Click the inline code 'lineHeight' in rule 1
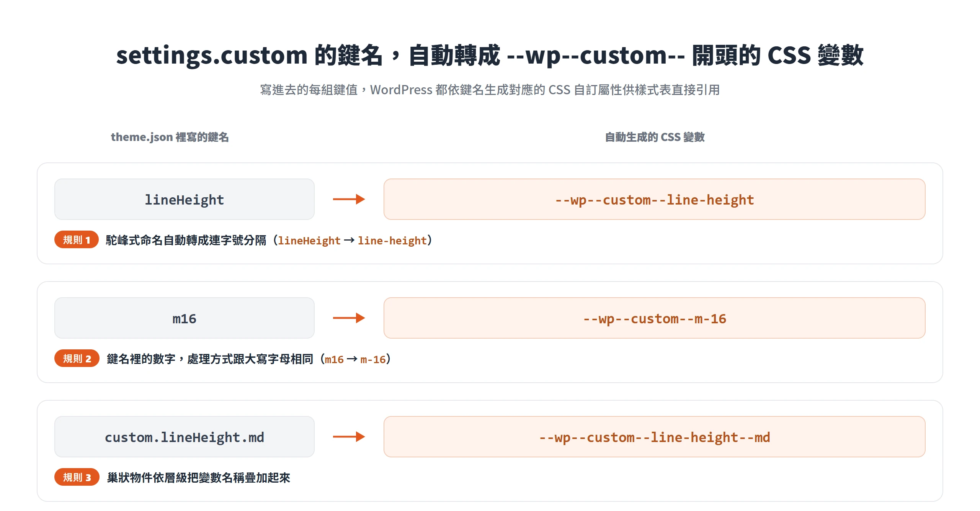This screenshot has height=511, width=980. click(x=309, y=241)
